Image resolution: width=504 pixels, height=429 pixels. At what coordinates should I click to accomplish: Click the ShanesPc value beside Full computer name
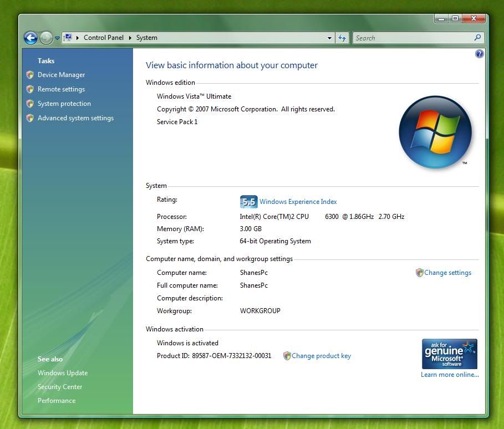point(253,285)
